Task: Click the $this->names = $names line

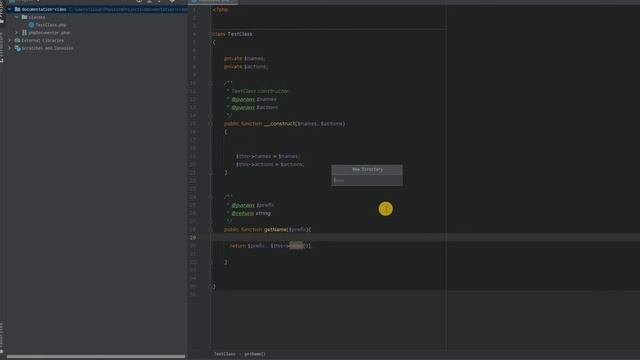Action: [x=268, y=156]
